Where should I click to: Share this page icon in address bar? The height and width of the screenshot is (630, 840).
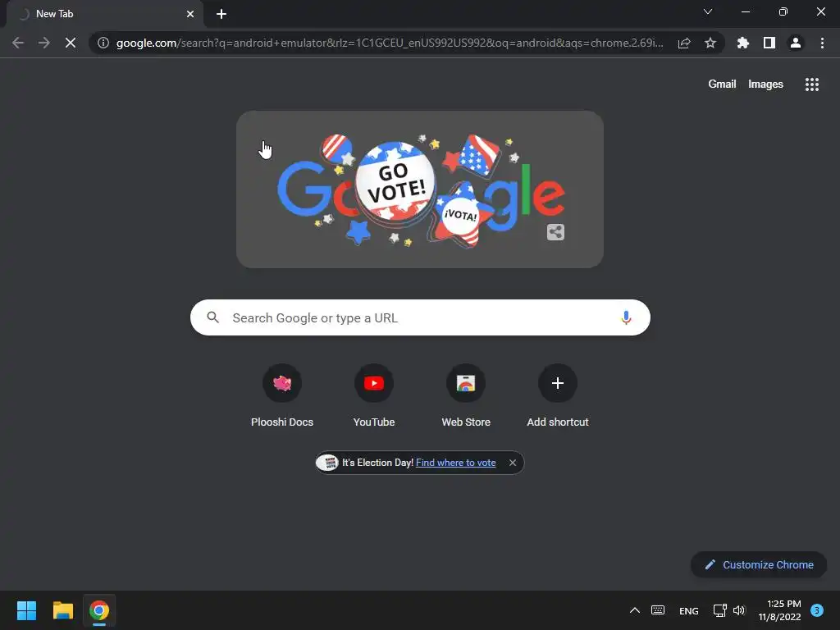(684, 43)
